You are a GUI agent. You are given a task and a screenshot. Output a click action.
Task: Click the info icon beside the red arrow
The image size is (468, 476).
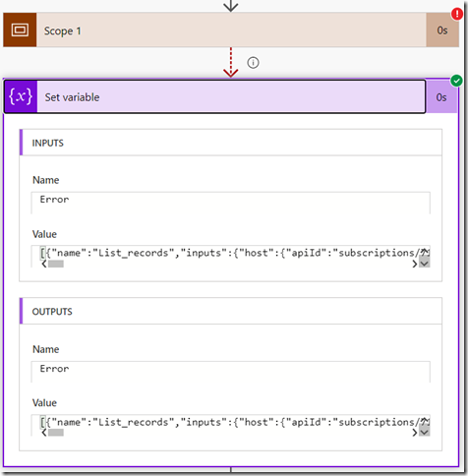253,62
